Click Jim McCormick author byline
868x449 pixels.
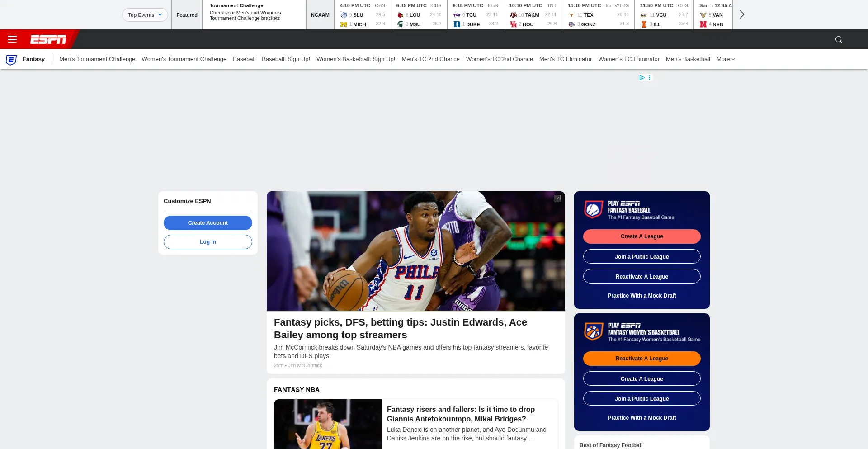(305, 365)
